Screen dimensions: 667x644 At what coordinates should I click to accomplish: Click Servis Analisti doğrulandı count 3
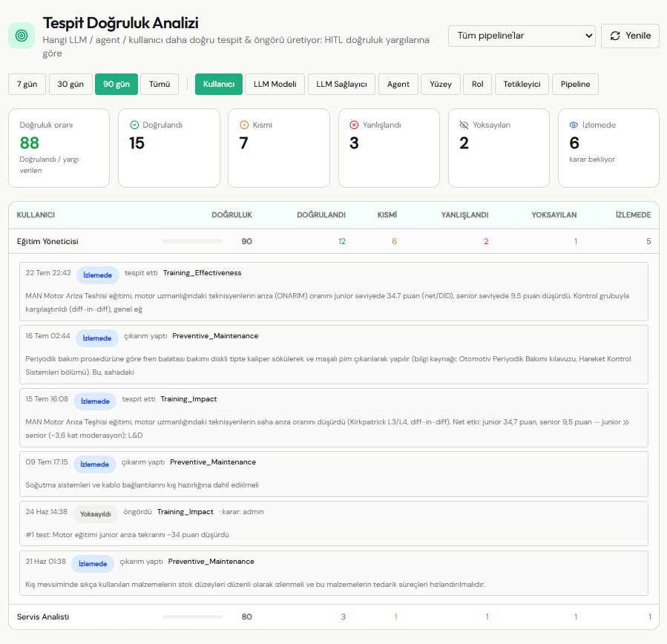(344, 617)
